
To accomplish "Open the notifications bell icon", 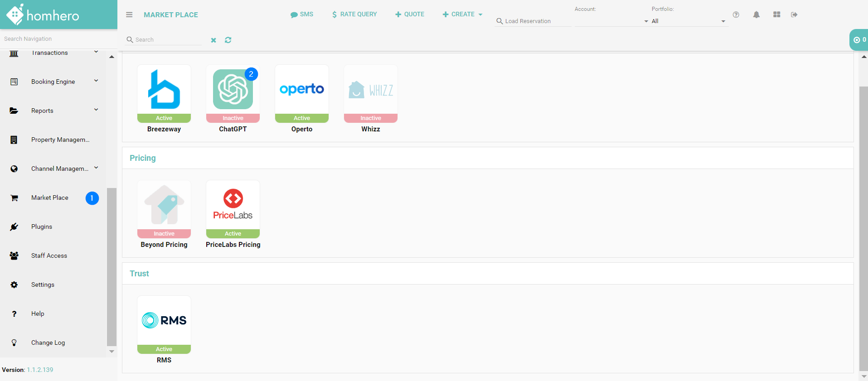I will 756,14.
